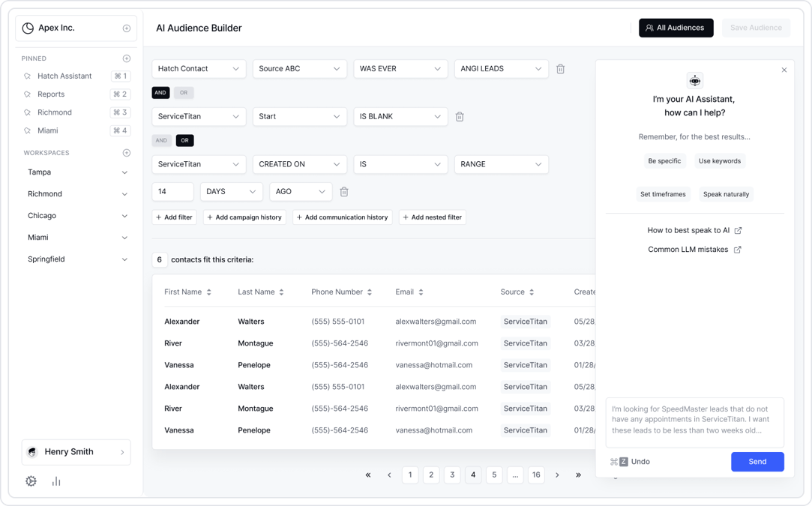This screenshot has height=506, width=812.
Task: Open the Hatch Contact dropdown
Action: [x=199, y=68]
